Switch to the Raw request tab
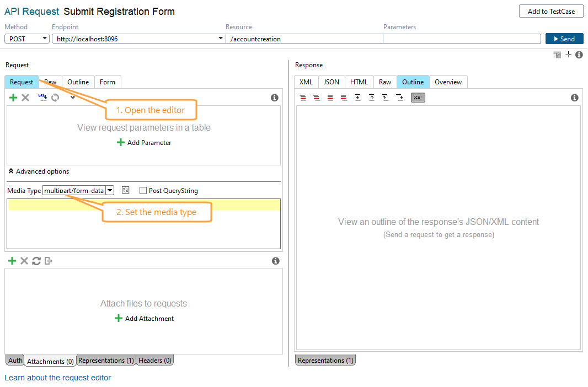The image size is (588, 387). pyautogui.click(x=50, y=82)
